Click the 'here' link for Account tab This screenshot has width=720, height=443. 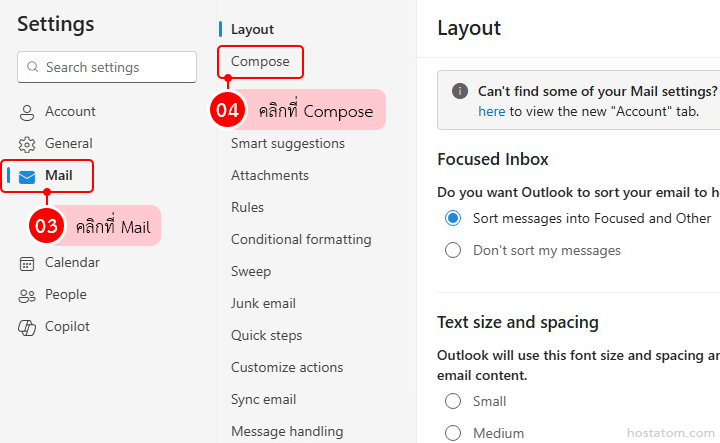point(491,112)
